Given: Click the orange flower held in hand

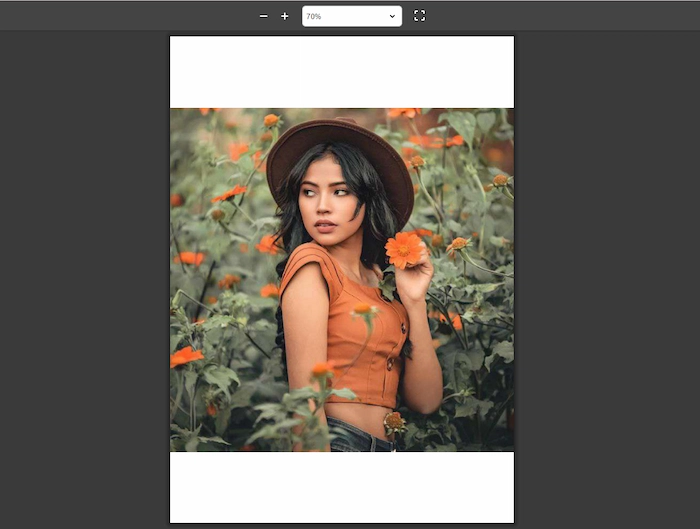Looking at the screenshot, I should tap(404, 247).
